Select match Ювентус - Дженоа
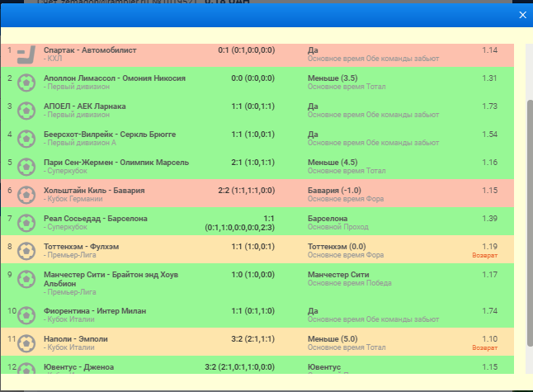The width and height of the screenshot is (533, 392). coord(79,367)
